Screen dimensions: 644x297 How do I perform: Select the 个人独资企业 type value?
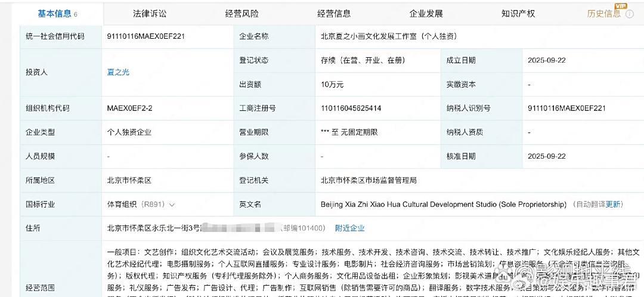[129, 132]
